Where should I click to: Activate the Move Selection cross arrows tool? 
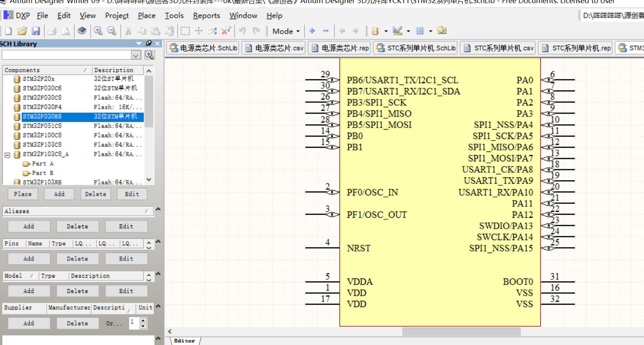click(x=199, y=31)
